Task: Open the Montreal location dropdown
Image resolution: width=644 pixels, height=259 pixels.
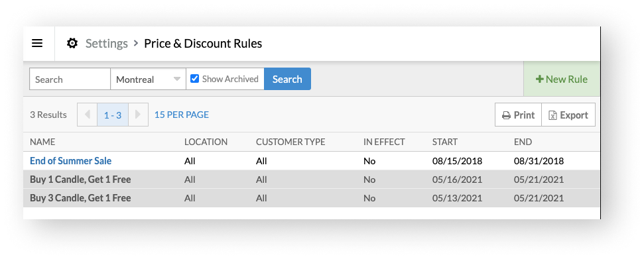Action: coord(148,79)
